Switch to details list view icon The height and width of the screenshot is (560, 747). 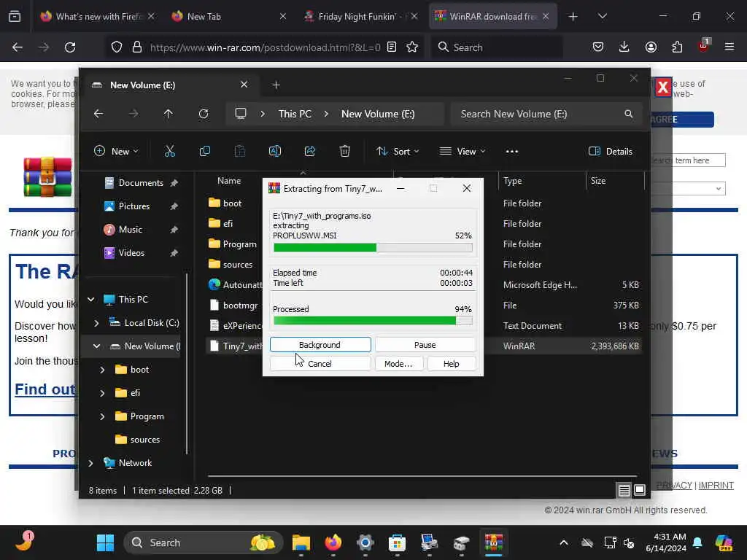(x=624, y=490)
